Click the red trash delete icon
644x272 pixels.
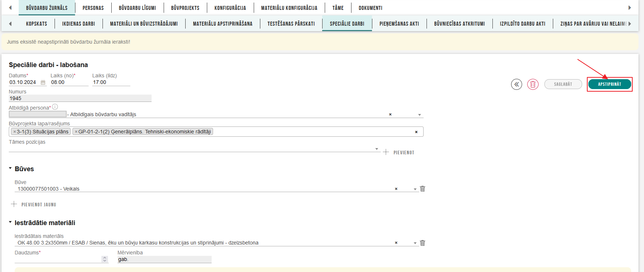coord(533,84)
